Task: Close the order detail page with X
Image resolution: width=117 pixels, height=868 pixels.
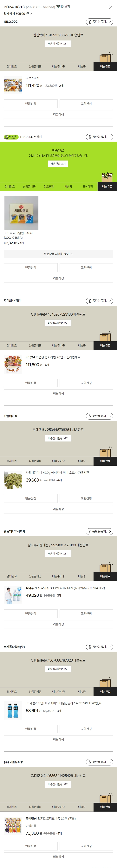Action: click(111, 7)
